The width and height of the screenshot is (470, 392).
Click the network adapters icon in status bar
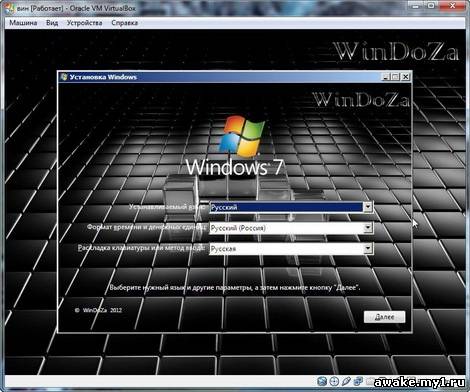(x=358, y=381)
